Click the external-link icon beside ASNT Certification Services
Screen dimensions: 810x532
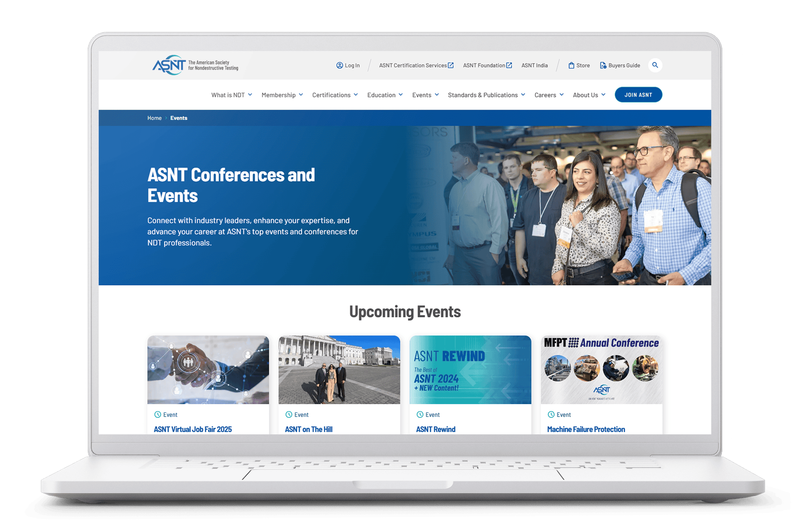click(x=451, y=65)
